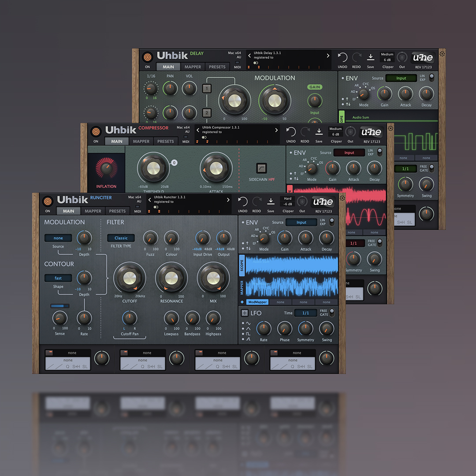Click the Runciter ENV Source Input field
The image size is (476, 476).
[301, 222]
